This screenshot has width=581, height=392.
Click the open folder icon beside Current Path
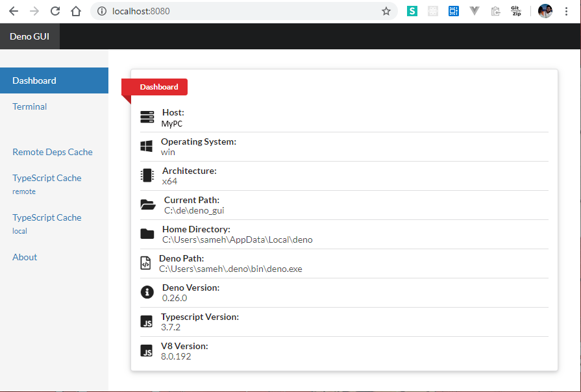(x=148, y=204)
